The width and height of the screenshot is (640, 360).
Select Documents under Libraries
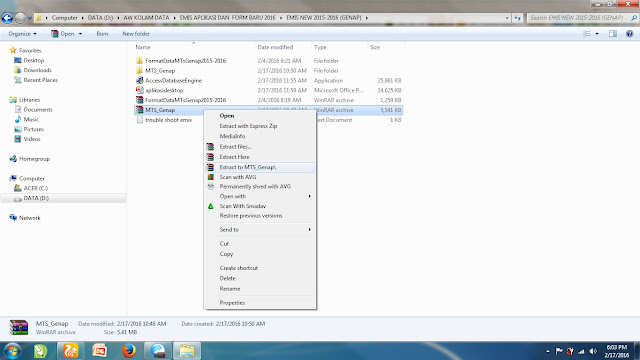(x=38, y=110)
